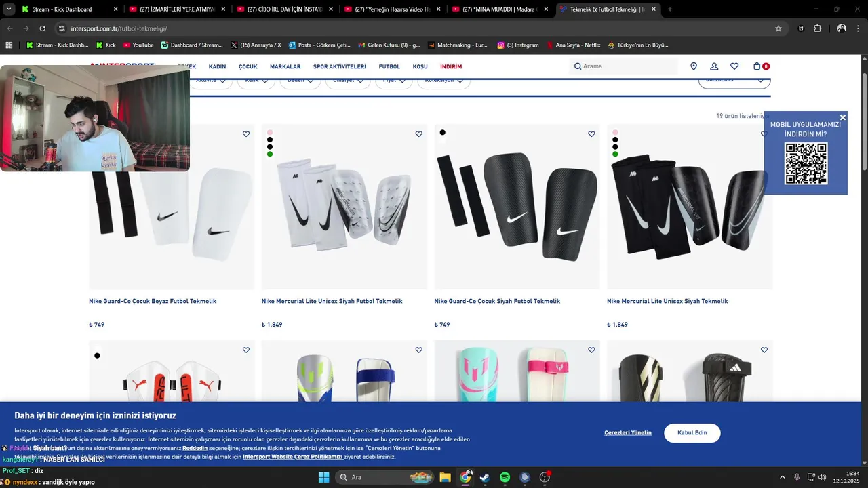Open Chrome extensions puzzle icon
This screenshot has width=868, height=488.
tap(818, 28)
